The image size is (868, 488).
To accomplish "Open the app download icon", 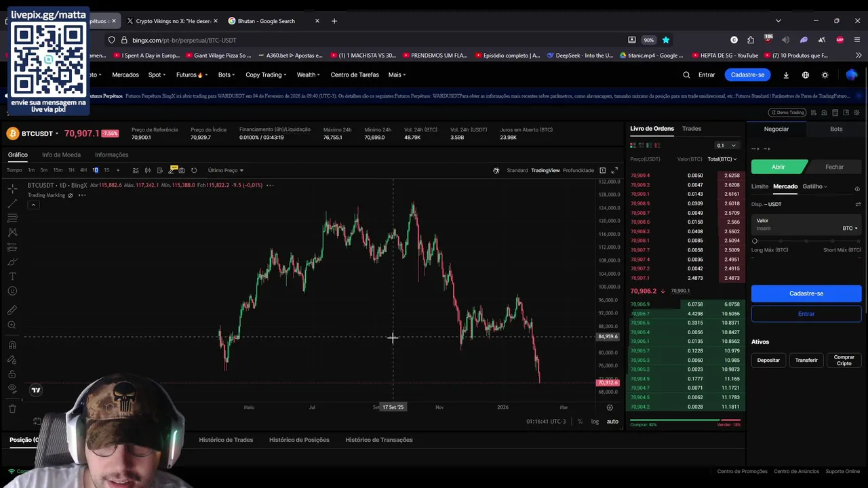I will tap(786, 75).
